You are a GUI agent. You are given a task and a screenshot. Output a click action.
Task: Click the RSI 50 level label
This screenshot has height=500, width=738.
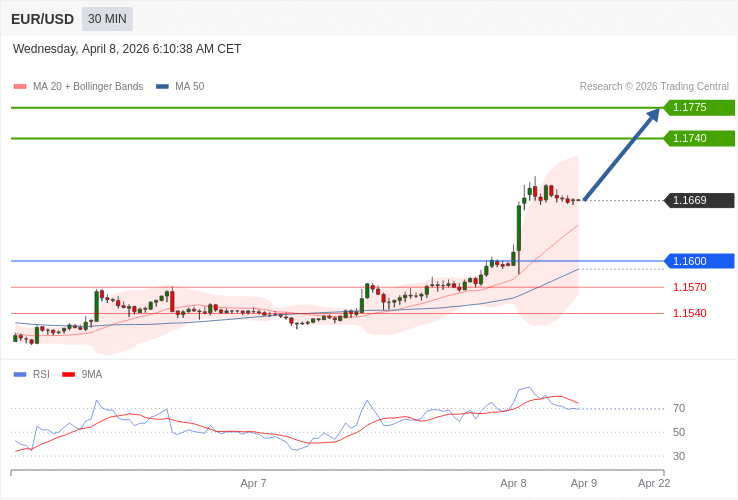coord(679,433)
